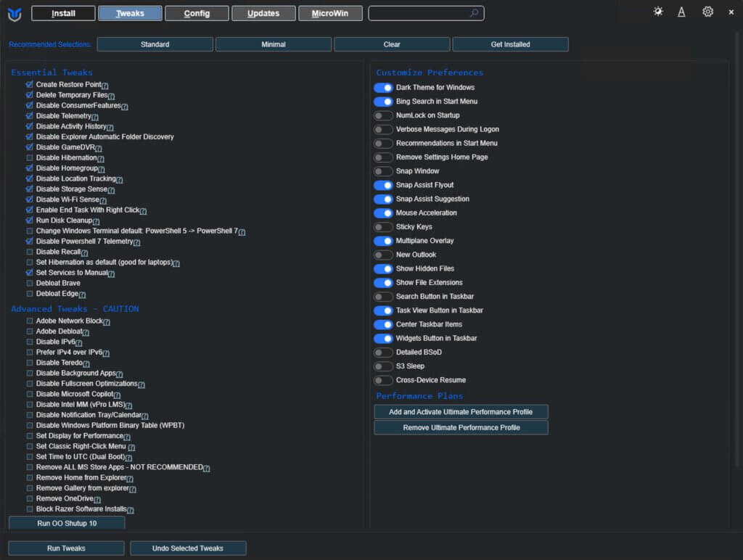Open help icon beside Disable Storage Sense
The height and width of the screenshot is (560, 743).
pos(111,190)
